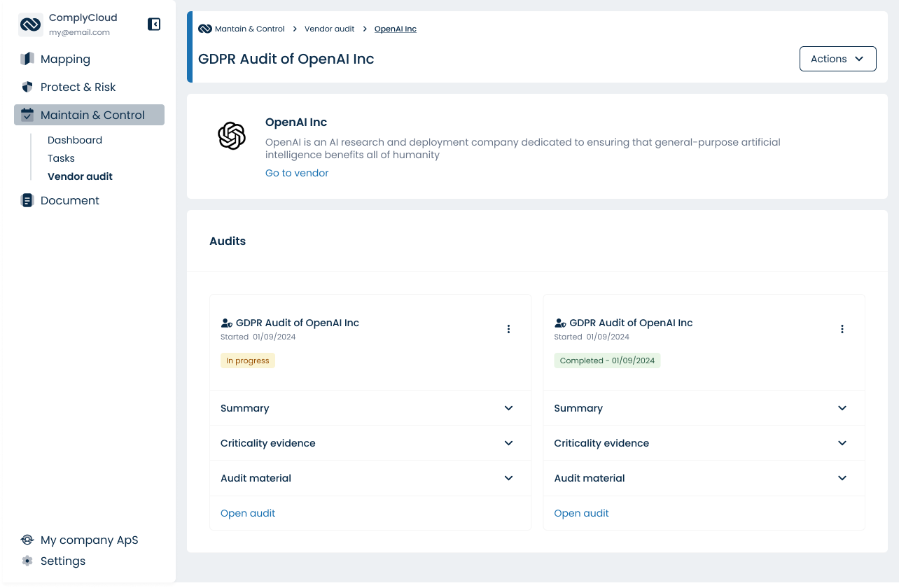
Task: Click the Completed - 01/09/2024 status badge
Action: 607,360
